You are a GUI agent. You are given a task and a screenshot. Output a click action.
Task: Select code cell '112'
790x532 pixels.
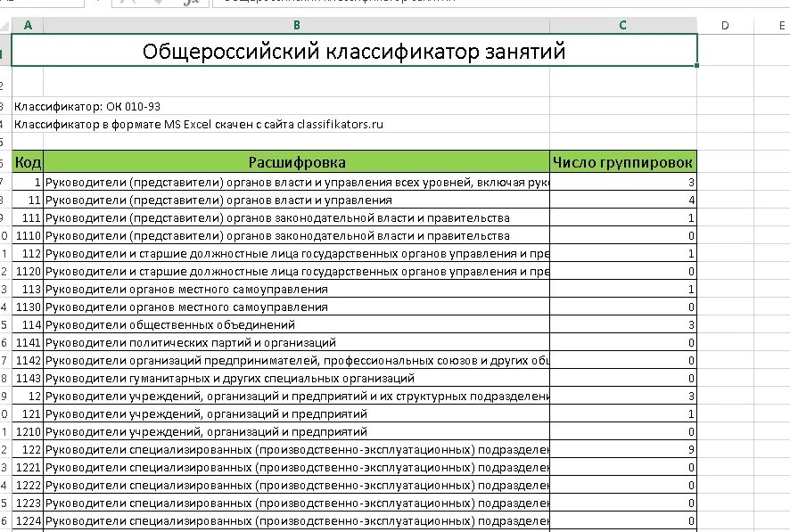(x=28, y=253)
